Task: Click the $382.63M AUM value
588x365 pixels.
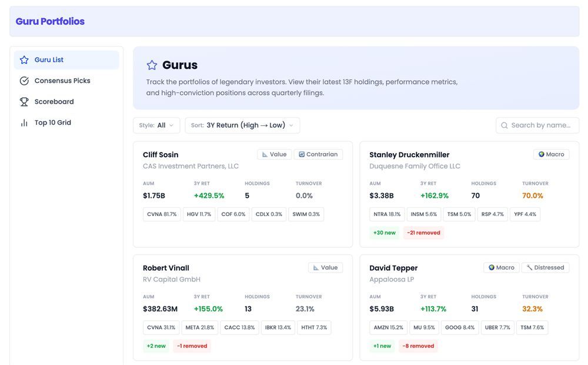Action: (x=160, y=310)
